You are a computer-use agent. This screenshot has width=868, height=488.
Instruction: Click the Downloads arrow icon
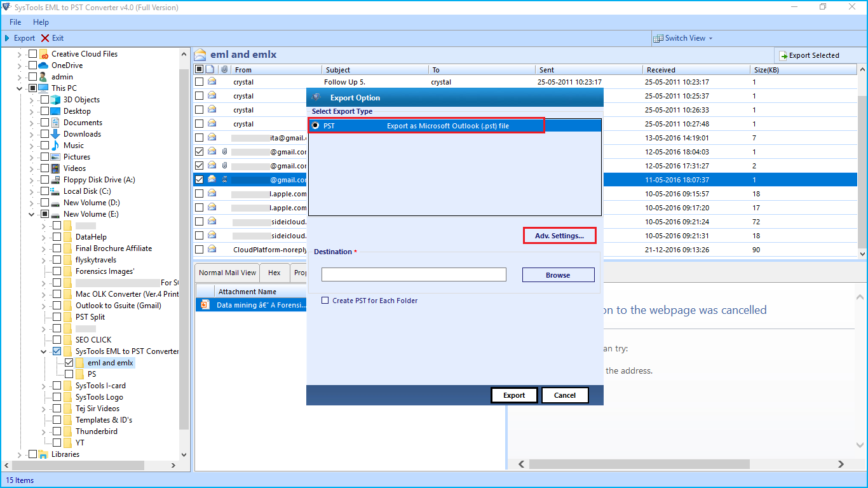coord(55,134)
